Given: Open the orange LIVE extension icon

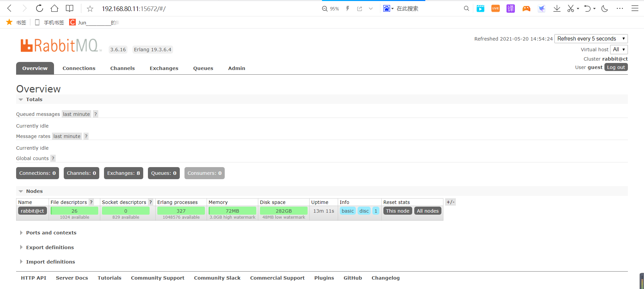Looking at the screenshot, I should (495, 9).
